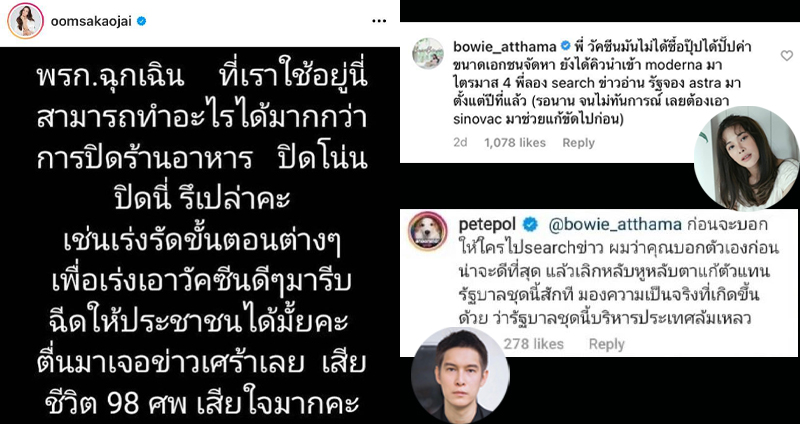Click the Thai text post image

tap(199, 236)
